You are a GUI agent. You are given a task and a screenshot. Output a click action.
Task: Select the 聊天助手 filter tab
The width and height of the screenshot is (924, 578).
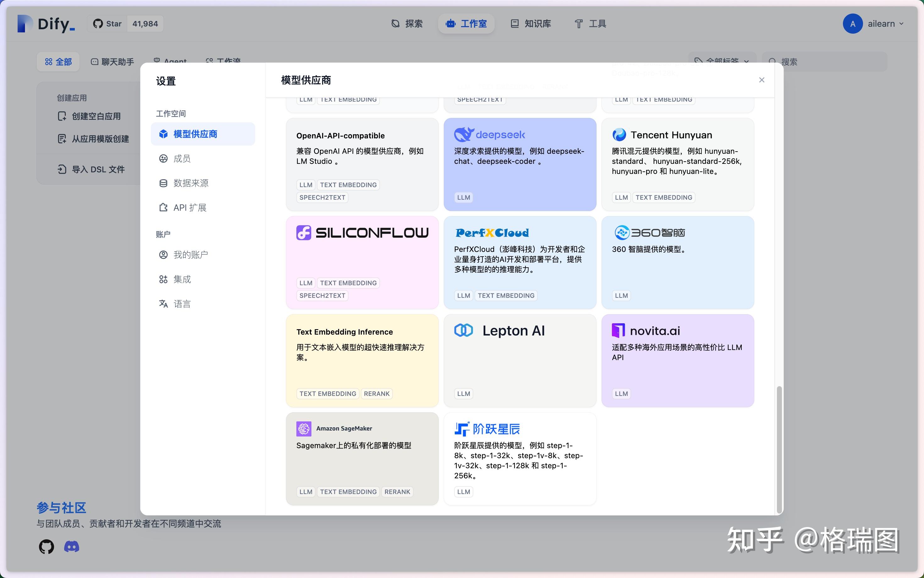coord(112,62)
